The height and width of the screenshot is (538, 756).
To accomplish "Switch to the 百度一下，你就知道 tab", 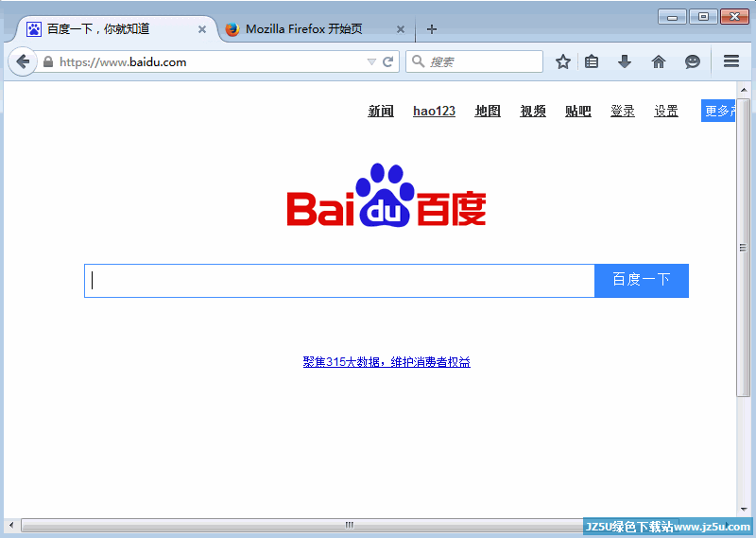I will tap(115, 29).
